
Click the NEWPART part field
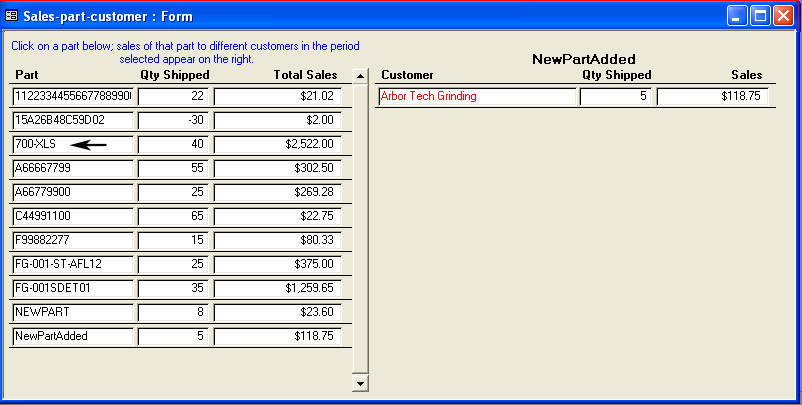[73, 312]
